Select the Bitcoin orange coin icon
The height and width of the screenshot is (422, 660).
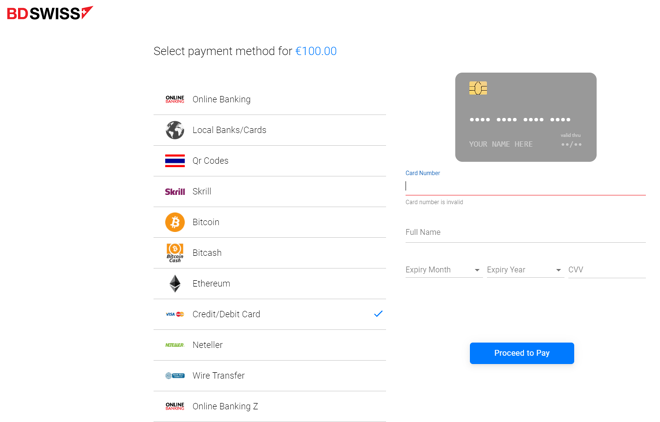[175, 222]
